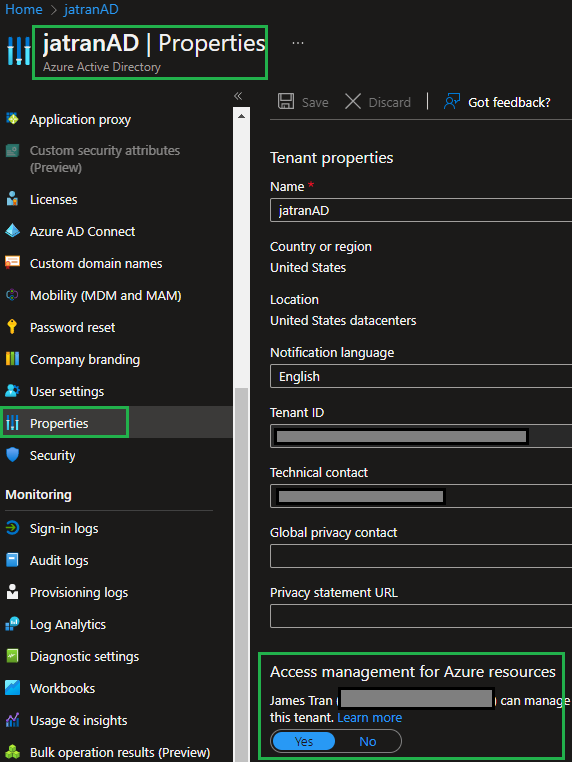Click the Properties sliders icon in sidebar
This screenshot has height=762, width=572.
[x=12, y=423]
